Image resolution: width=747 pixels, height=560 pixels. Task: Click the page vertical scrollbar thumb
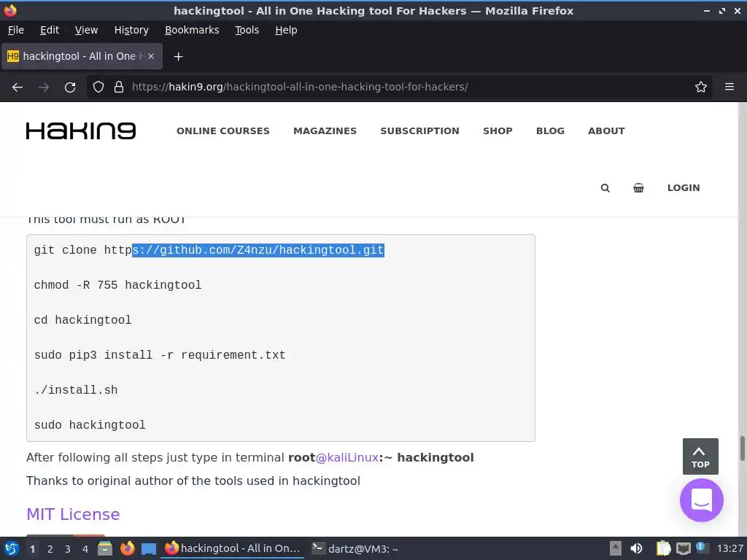(742, 448)
